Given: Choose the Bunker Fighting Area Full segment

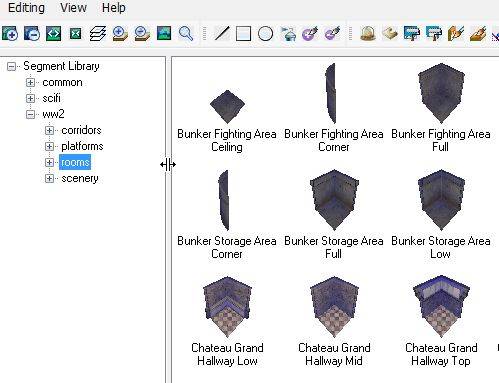Looking at the screenshot, I should point(441,108).
